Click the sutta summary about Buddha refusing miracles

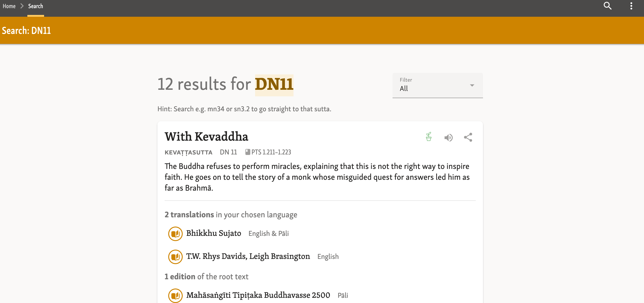tap(317, 177)
